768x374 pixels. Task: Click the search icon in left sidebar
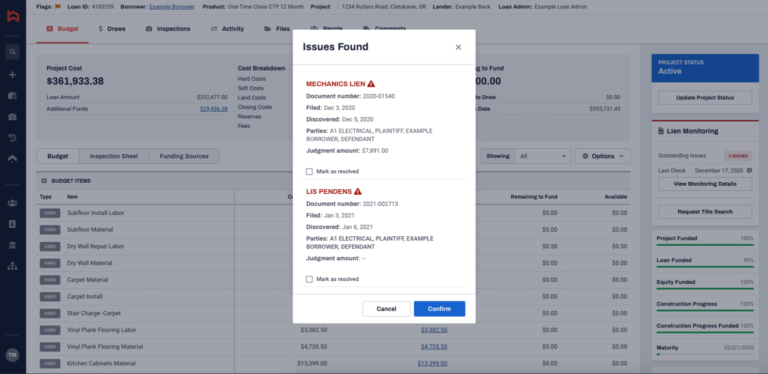13,51
